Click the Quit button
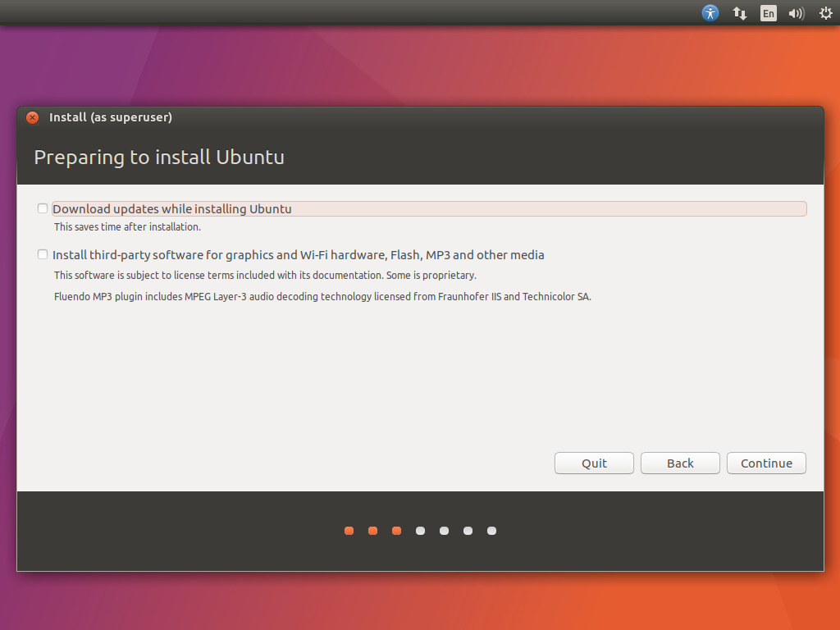The height and width of the screenshot is (630, 840). tap(594, 463)
